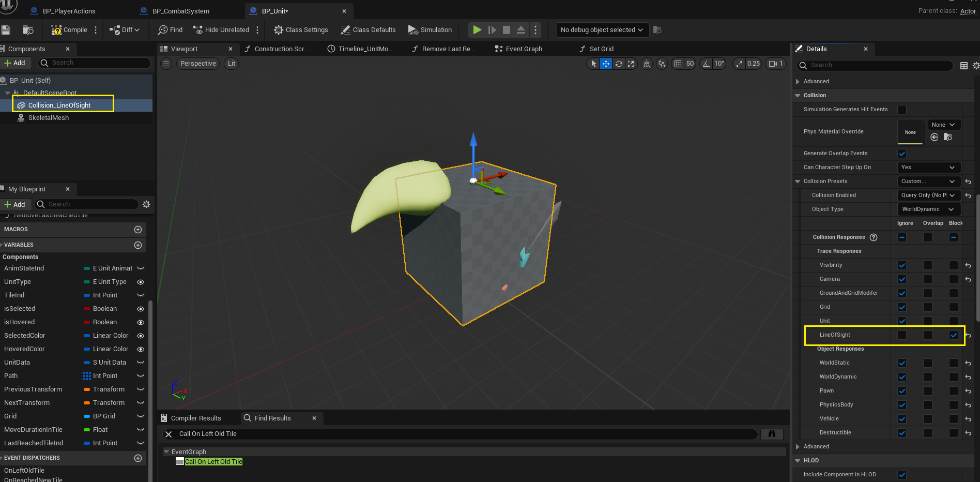Click the Details panel search field
This screenshot has width=980, height=482.
point(875,65)
